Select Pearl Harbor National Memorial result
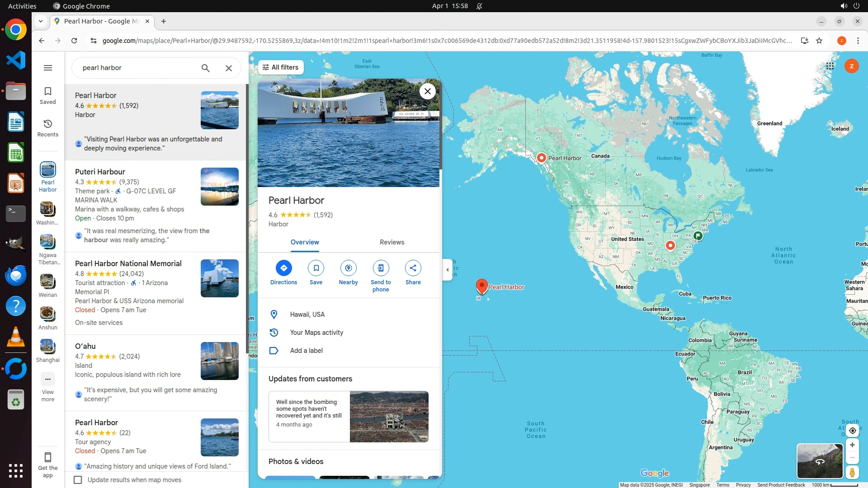The image size is (868, 488). 128,263
